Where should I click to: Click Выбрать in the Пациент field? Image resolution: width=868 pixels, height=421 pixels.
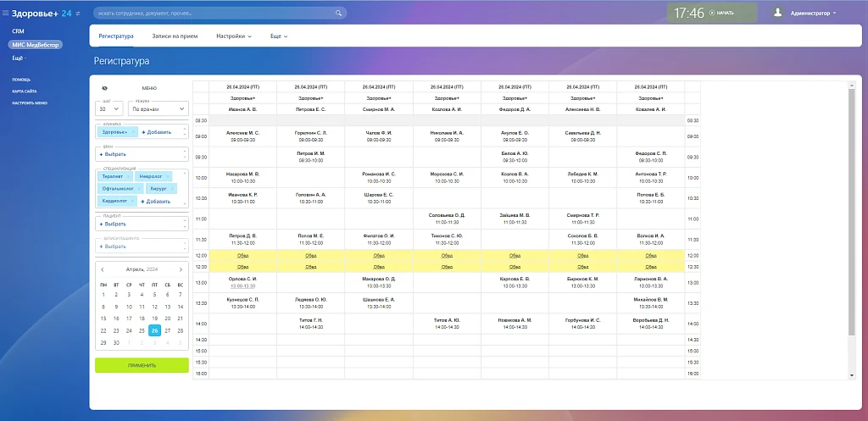pyautogui.click(x=113, y=224)
